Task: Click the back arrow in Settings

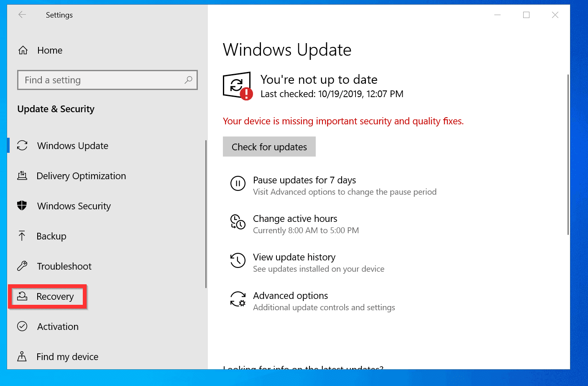Action: click(x=21, y=15)
